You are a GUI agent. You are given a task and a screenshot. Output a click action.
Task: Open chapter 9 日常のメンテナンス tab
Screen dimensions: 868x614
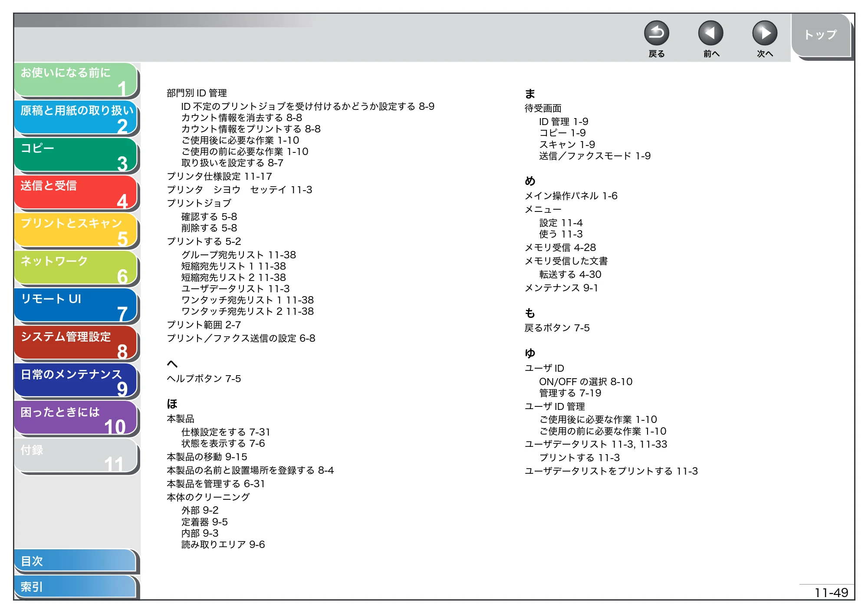pos(76,381)
